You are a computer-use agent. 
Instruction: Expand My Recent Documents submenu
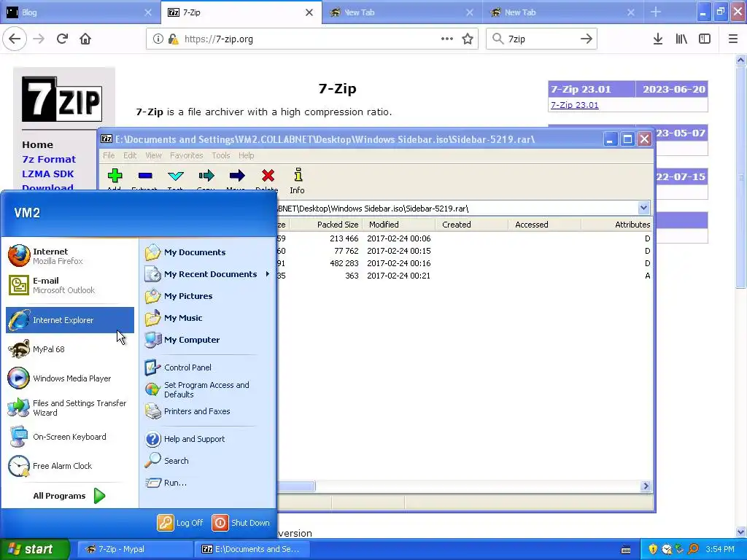click(208, 274)
